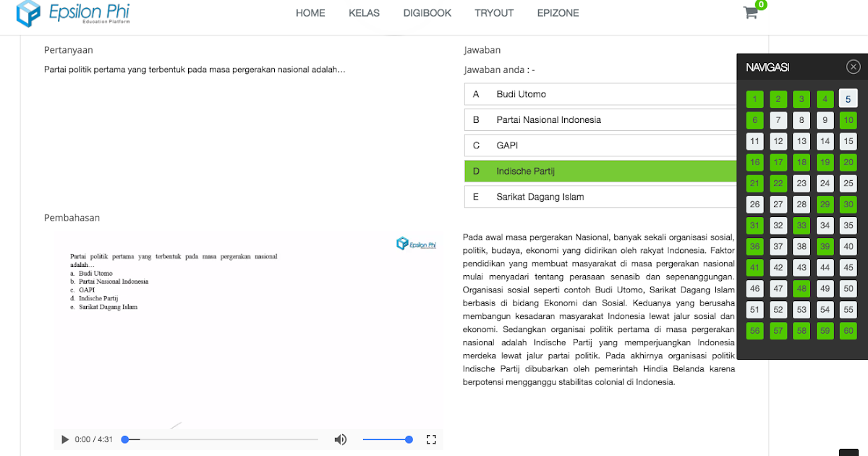Open video in fullscreen
868x456 pixels.
pos(431,439)
